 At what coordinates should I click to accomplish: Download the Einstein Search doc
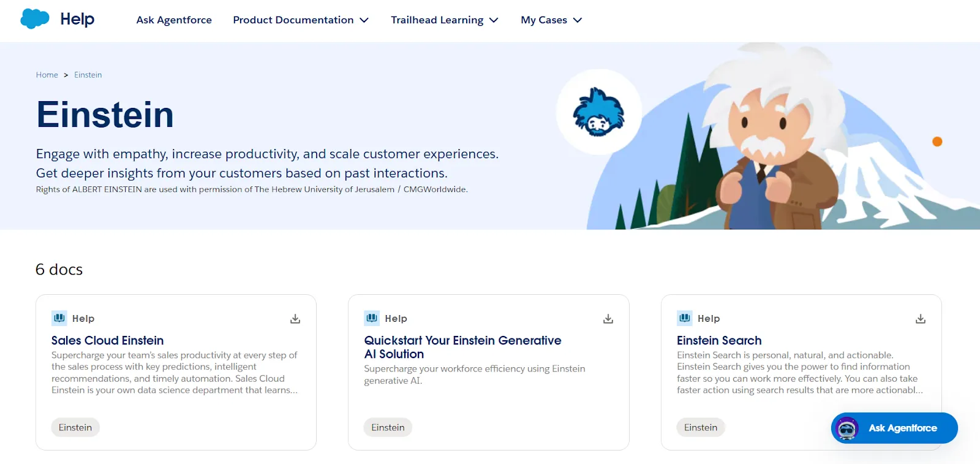tap(921, 319)
